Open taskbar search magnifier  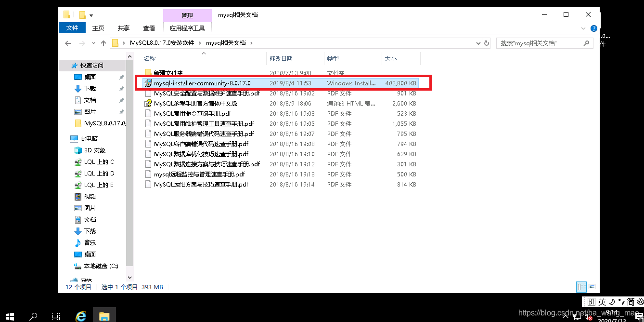[33, 316]
